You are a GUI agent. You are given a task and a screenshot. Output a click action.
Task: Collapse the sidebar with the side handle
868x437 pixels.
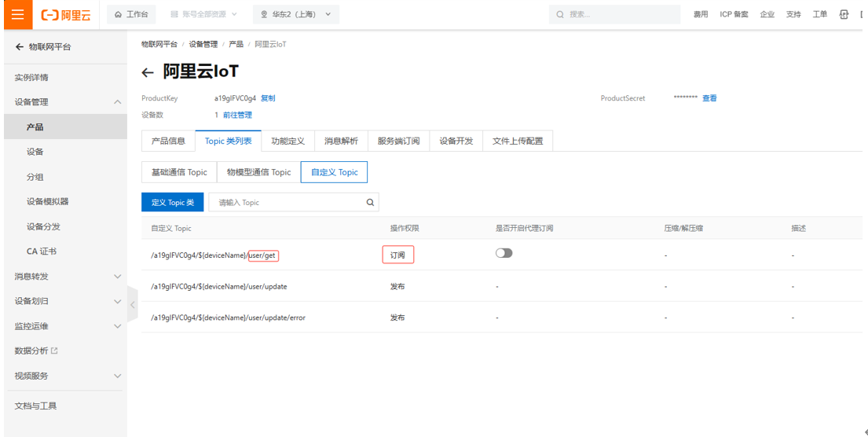tap(132, 304)
